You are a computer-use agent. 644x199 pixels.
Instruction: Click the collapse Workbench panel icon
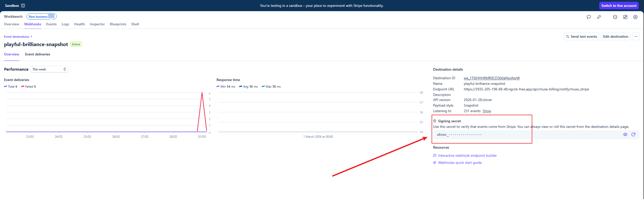click(625, 17)
